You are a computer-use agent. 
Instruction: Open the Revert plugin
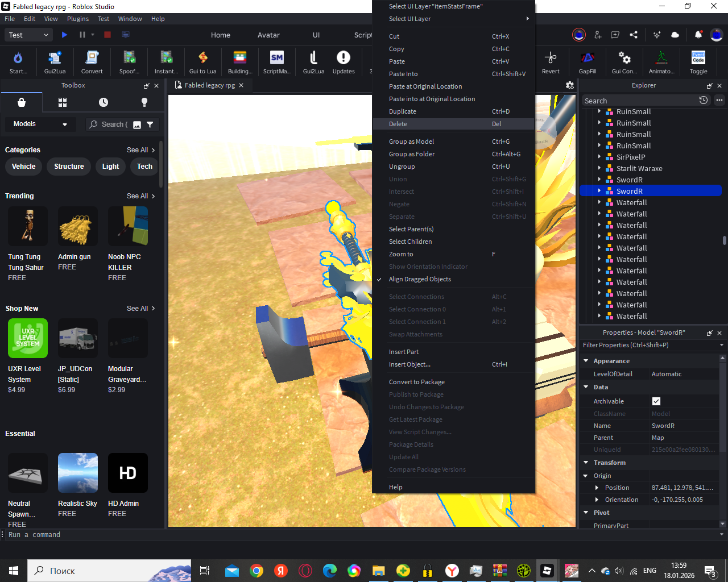point(551,62)
